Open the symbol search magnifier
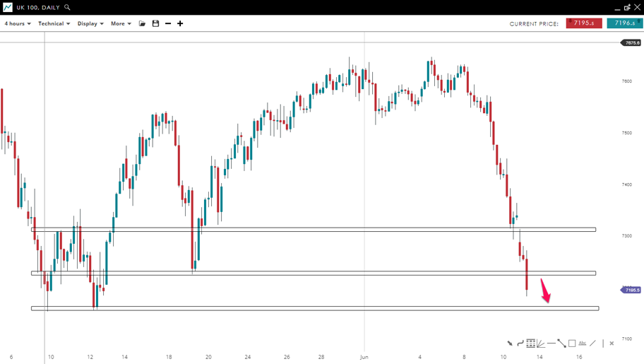Viewport: 644px width, 364px height. [x=67, y=7]
